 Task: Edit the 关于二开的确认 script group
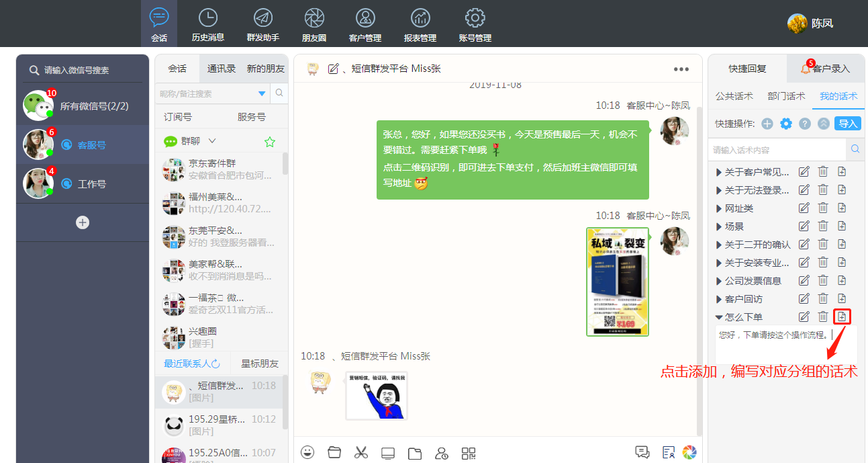[804, 244]
